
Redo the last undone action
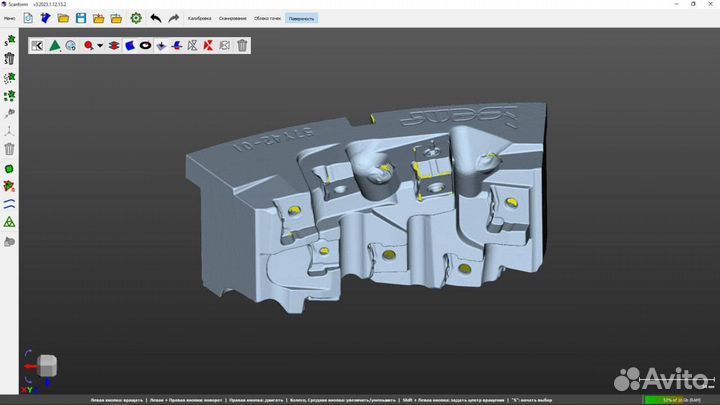coord(174,18)
